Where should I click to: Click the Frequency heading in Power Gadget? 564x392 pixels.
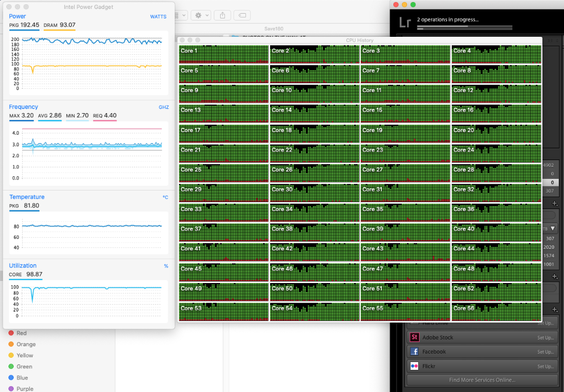pos(23,107)
